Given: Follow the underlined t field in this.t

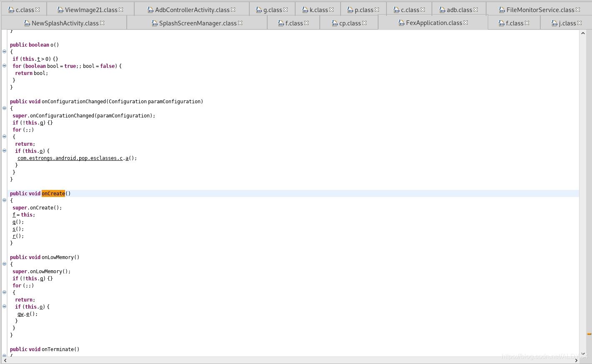Looking at the screenshot, I should click(x=38, y=59).
